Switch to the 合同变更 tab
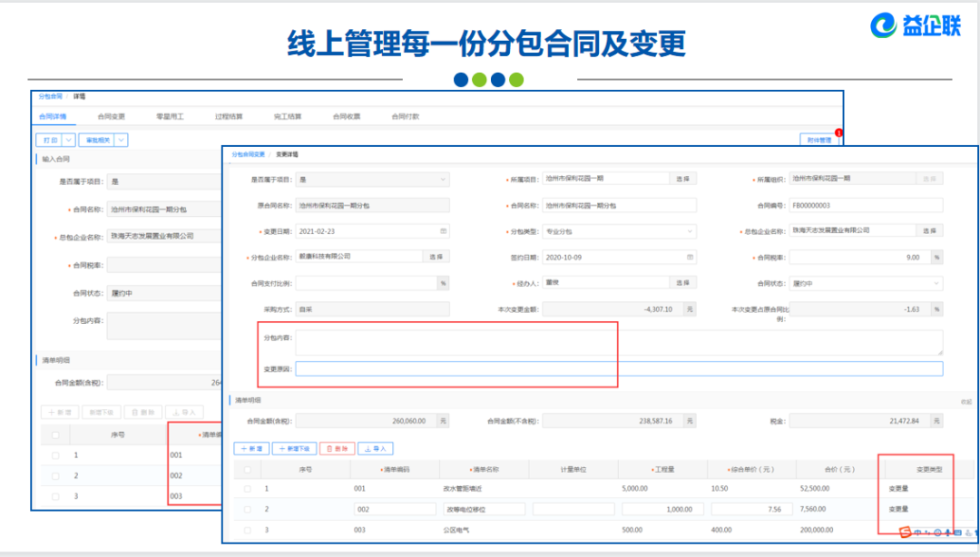980x557 pixels. 112,117
